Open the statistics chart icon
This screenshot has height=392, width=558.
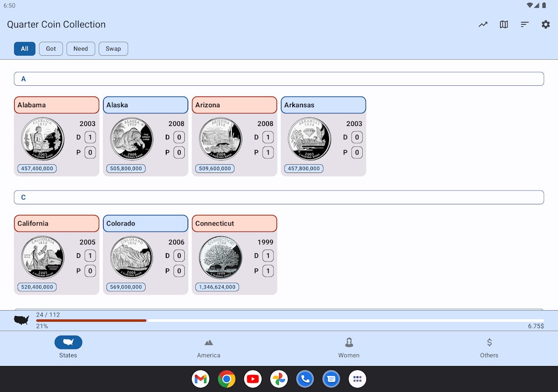(x=483, y=24)
